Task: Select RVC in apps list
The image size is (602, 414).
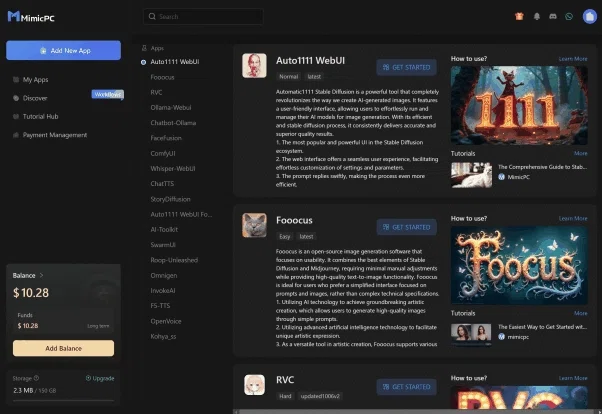Action: [156, 93]
